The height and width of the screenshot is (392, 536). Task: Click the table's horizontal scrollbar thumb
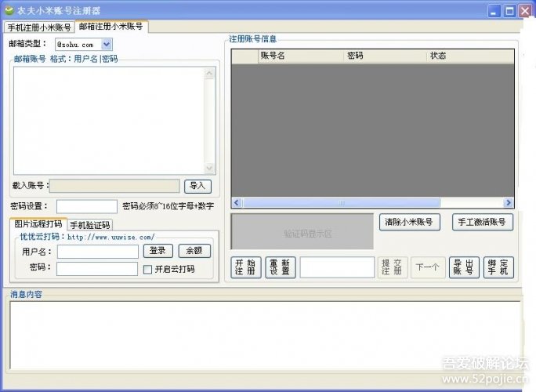pos(342,203)
